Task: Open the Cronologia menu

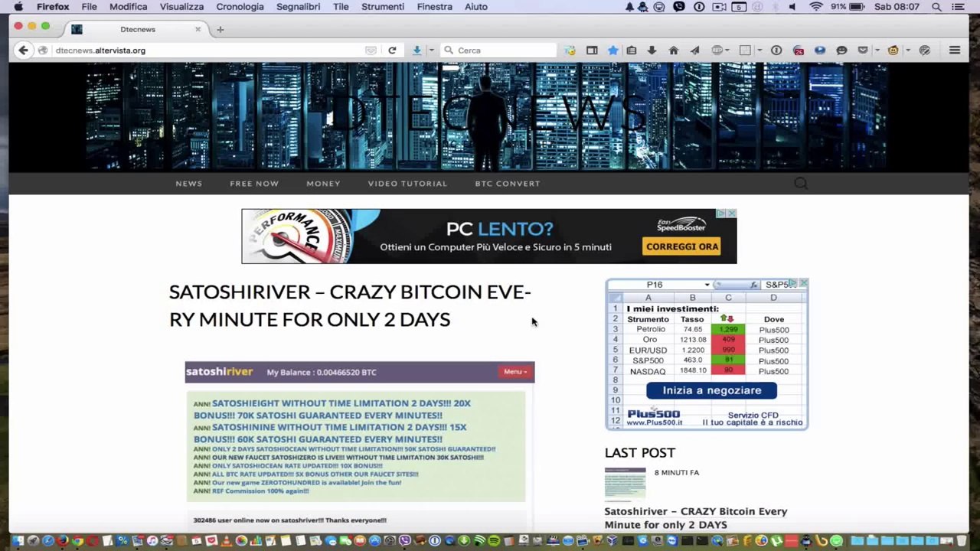Action: (240, 7)
